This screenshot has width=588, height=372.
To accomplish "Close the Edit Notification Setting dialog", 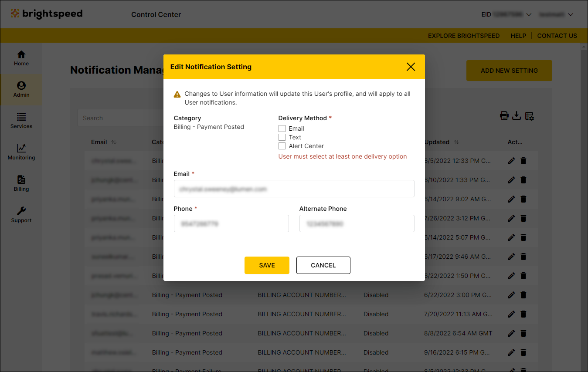I will click(x=411, y=67).
